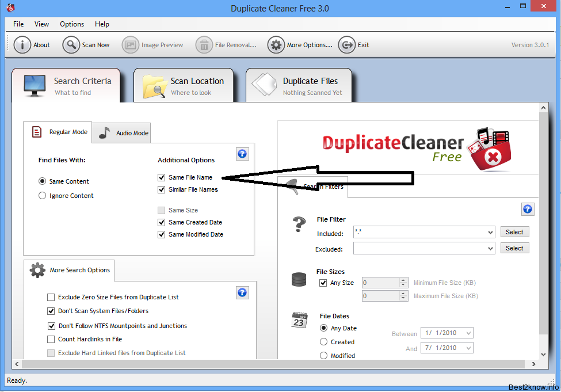Open the Options menu
Screen dimensions: 561x392
pos(72,24)
